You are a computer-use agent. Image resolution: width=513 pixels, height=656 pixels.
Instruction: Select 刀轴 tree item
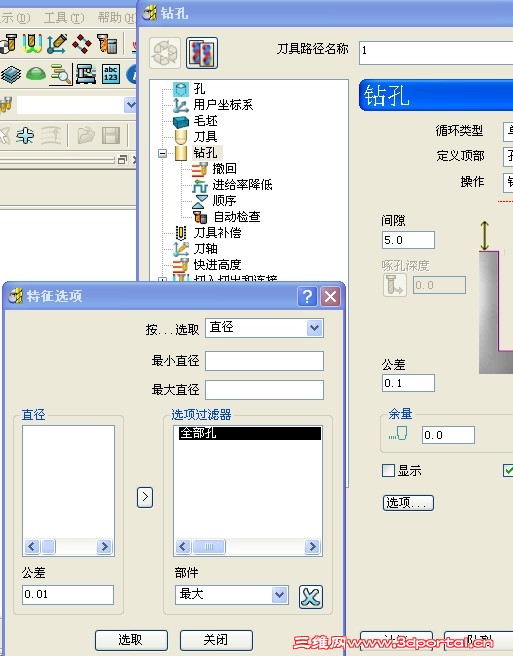[x=205, y=249]
